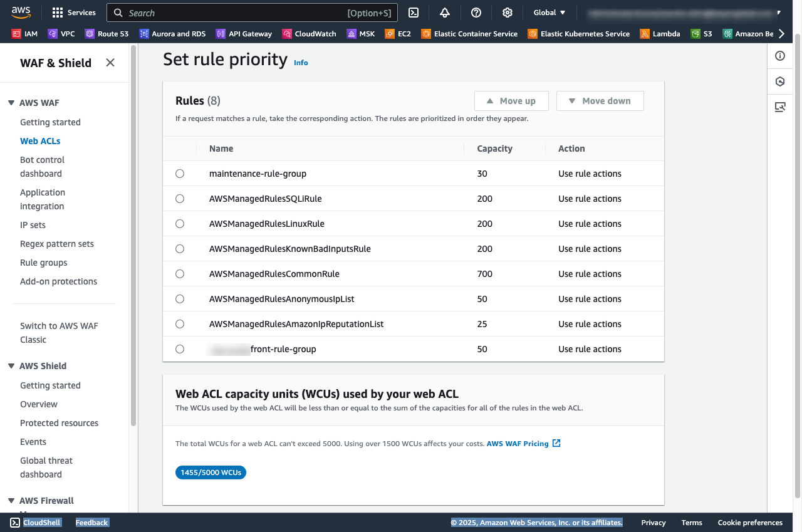The image size is (802, 532).
Task: Open Web ACLs in sidebar
Action: (x=40, y=141)
